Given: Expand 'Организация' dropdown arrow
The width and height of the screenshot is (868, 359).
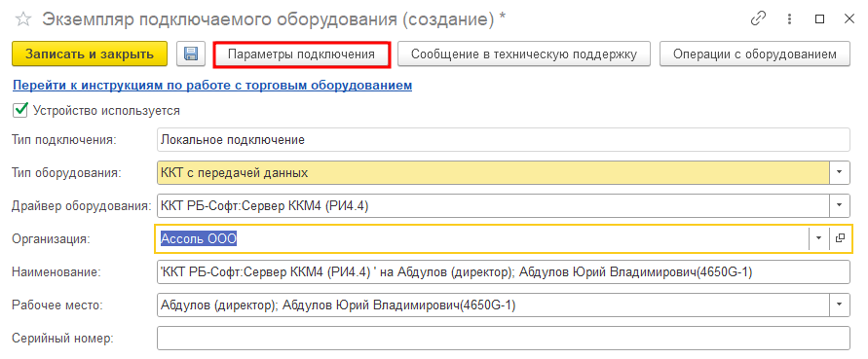Looking at the screenshot, I should coord(818,237).
